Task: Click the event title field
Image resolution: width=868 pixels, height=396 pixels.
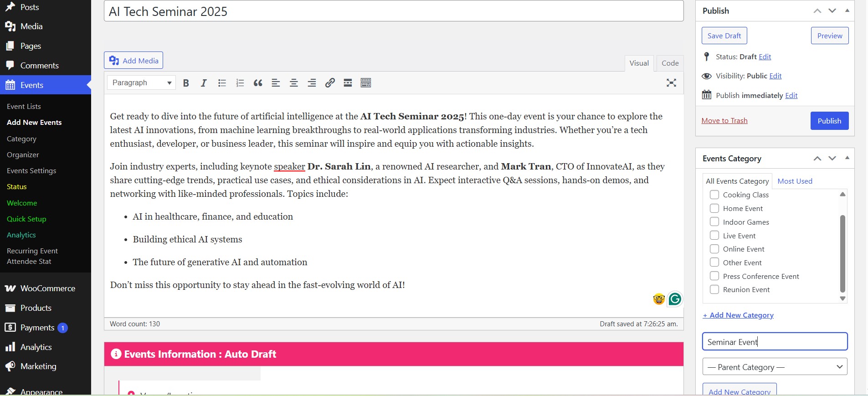Action: [394, 11]
